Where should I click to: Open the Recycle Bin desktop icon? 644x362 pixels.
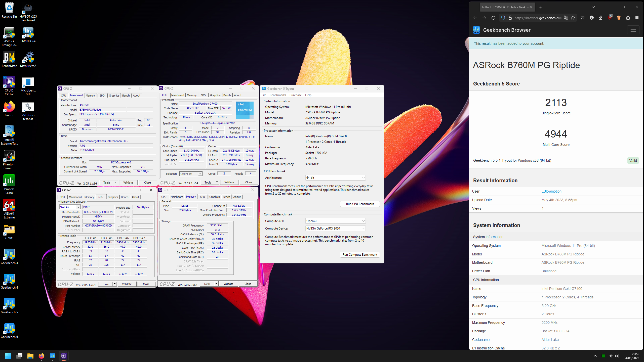point(9,11)
